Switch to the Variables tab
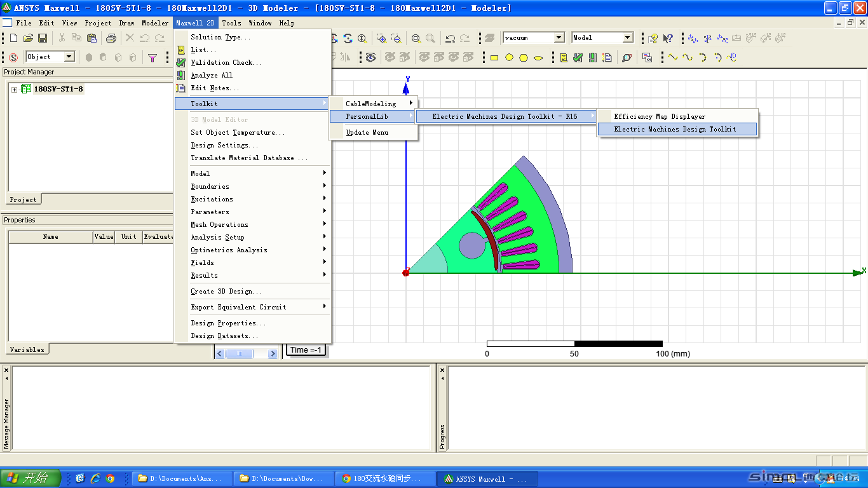 click(x=27, y=349)
